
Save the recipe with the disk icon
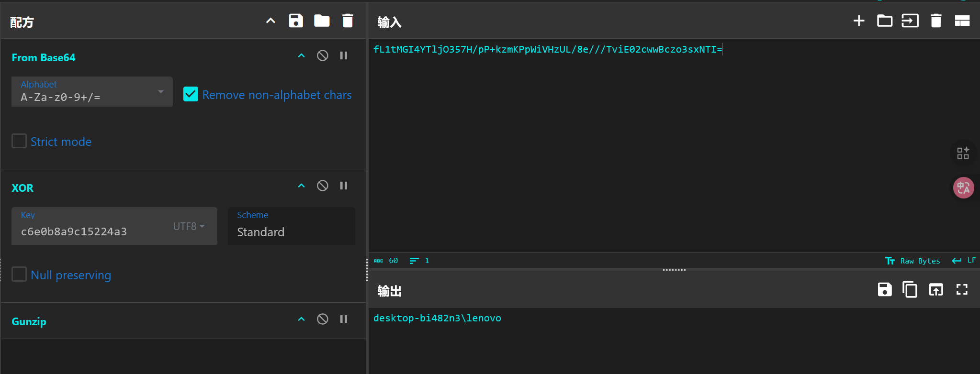coord(296,21)
